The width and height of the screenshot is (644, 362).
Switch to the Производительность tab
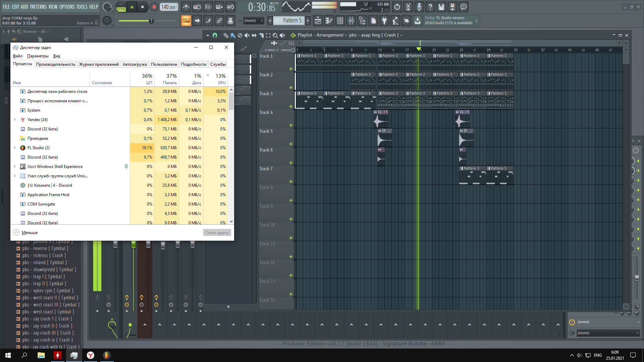click(55, 64)
